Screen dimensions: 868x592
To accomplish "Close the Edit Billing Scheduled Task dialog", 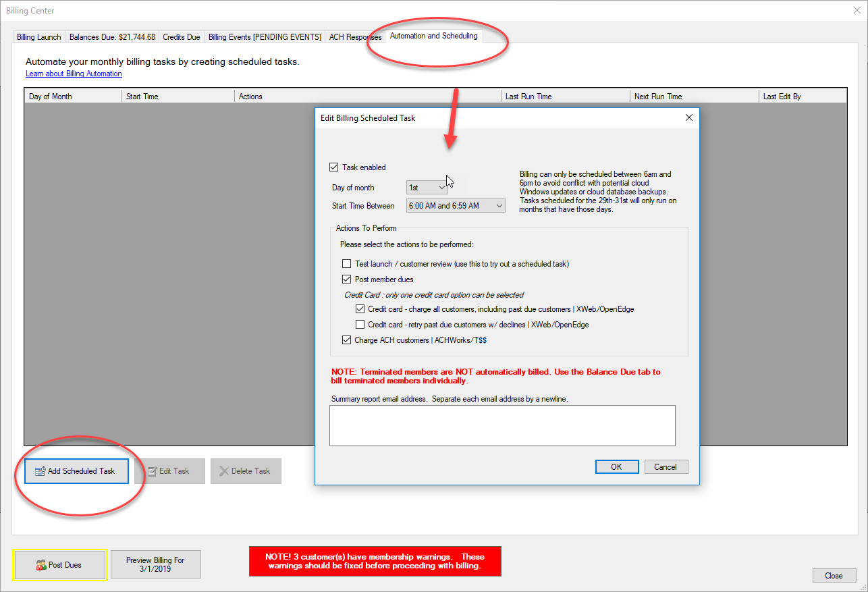I will click(x=689, y=117).
